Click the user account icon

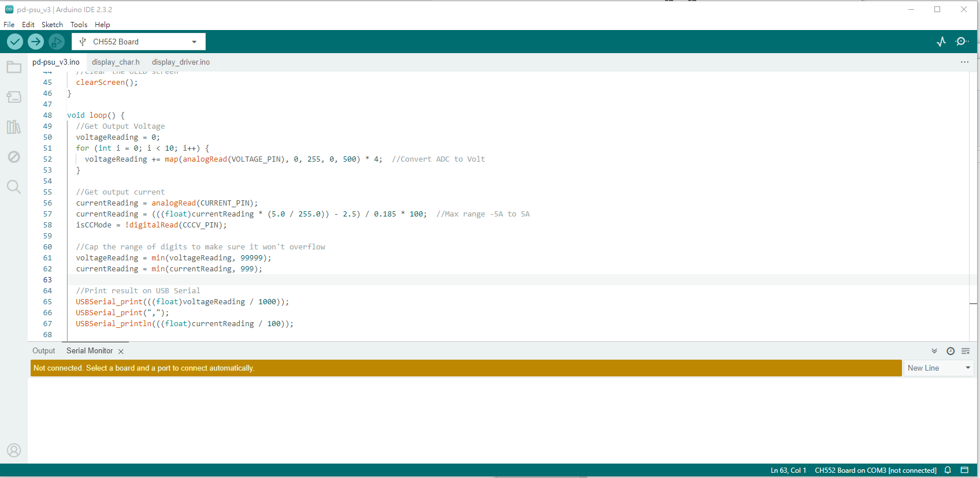click(x=14, y=450)
